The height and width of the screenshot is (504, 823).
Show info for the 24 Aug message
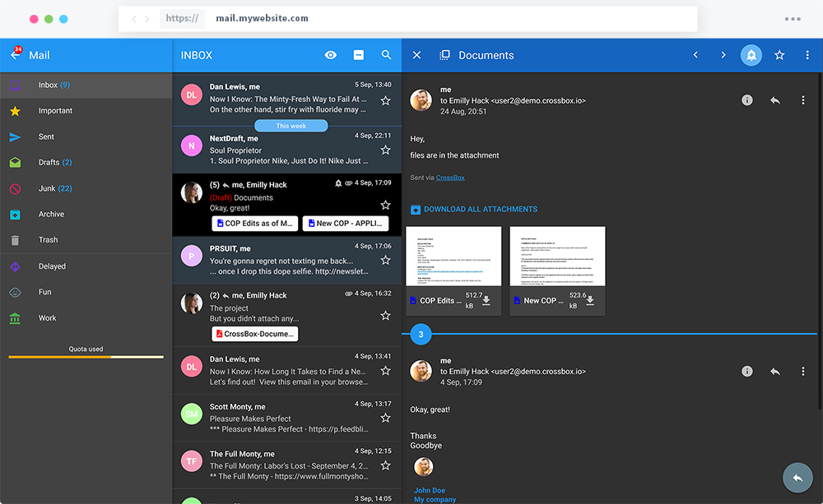point(747,100)
